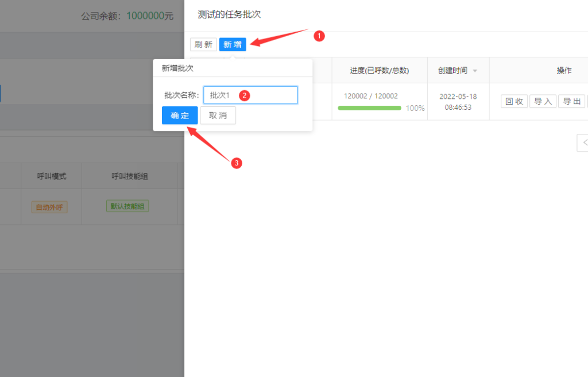Click the 创建时间 column header
588x377 pixels.
(452, 71)
